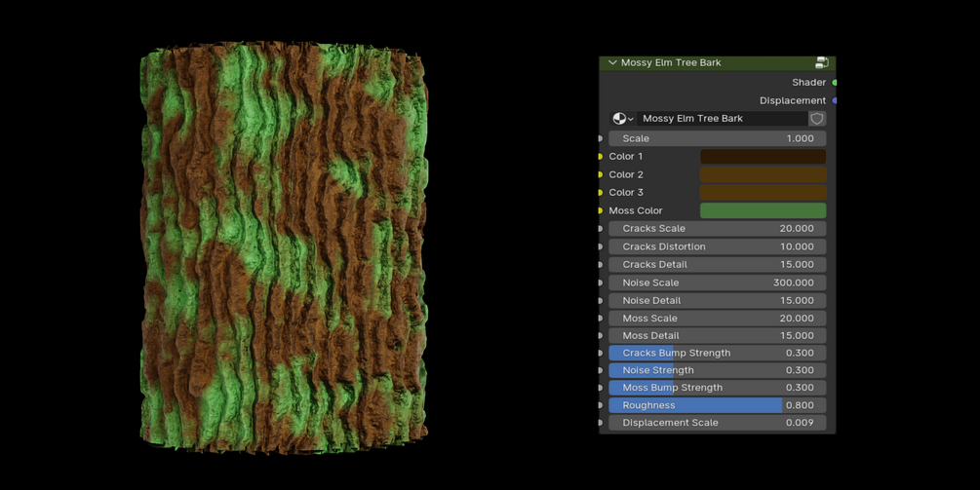Click the Moss Color input socket

(x=601, y=210)
